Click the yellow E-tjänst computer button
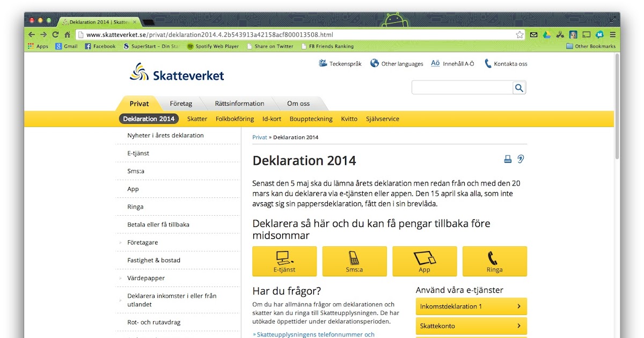 click(284, 261)
